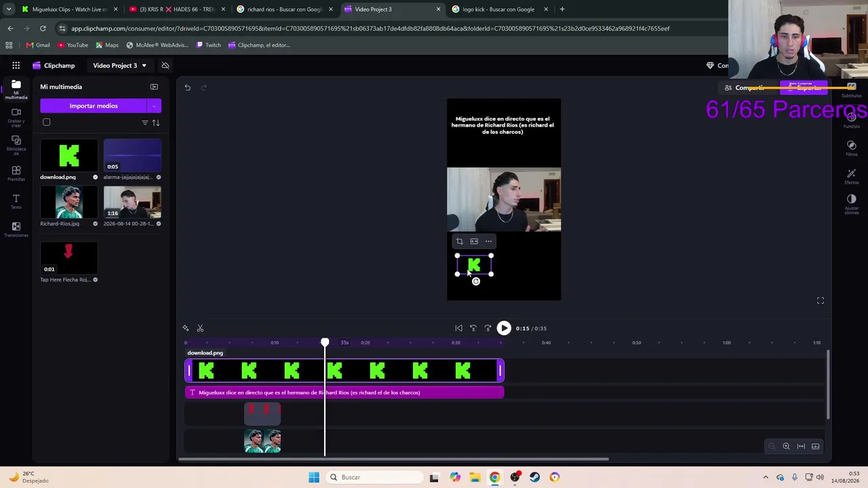
Task: Click the cloud sync status icon
Action: coord(165,66)
